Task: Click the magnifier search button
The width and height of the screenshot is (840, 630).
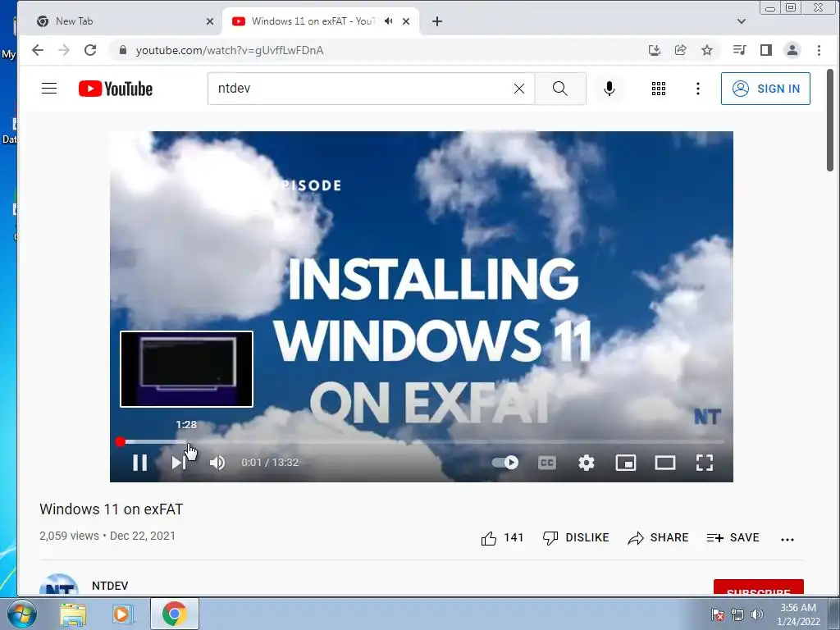Action: [x=559, y=89]
